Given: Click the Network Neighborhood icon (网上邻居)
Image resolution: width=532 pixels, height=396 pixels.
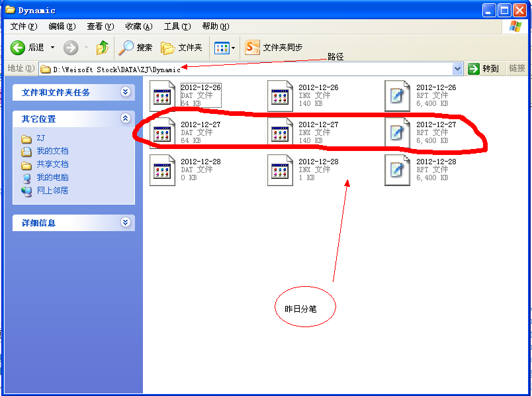Looking at the screenshot, I should [26, 191].
